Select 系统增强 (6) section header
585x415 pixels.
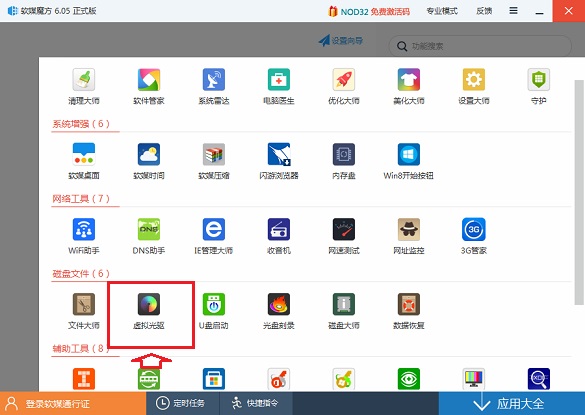[81, 124]
